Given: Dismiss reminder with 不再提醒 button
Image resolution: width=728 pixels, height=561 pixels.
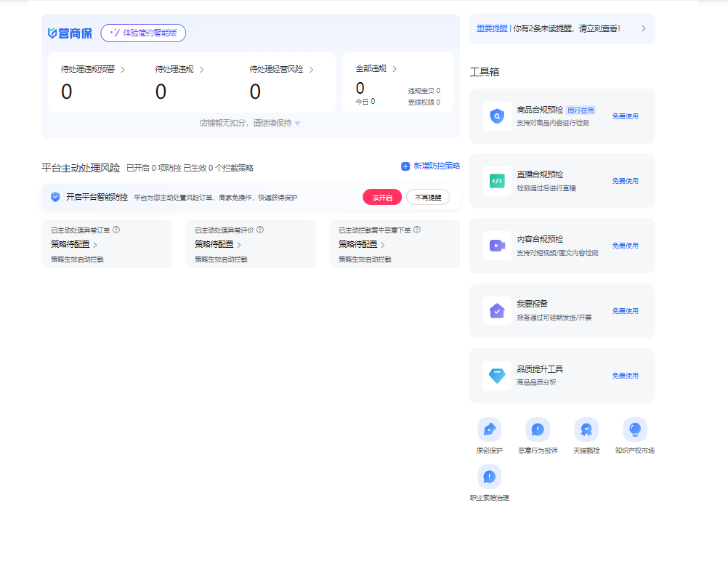Looking at the screenshot, I should coord(428,198).
